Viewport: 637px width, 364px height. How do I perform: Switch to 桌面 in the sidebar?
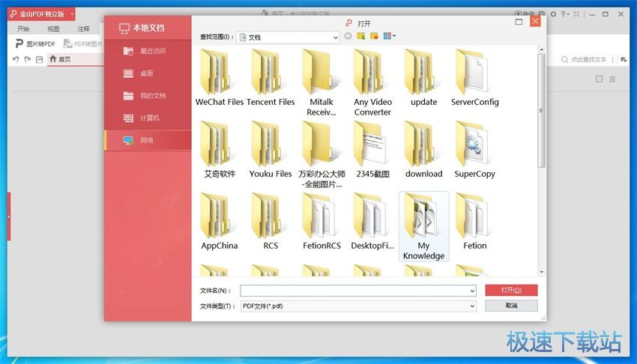tap(148, 73)
